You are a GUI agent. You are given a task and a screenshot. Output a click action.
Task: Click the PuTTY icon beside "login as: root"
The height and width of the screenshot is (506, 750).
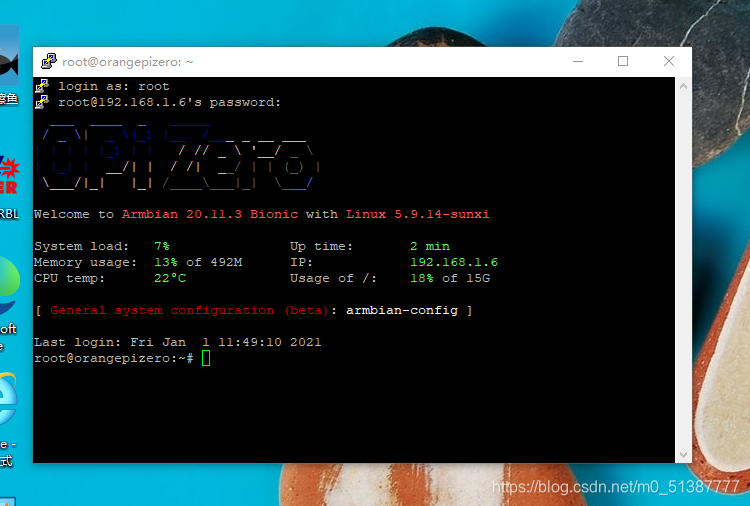pos(42,86)
